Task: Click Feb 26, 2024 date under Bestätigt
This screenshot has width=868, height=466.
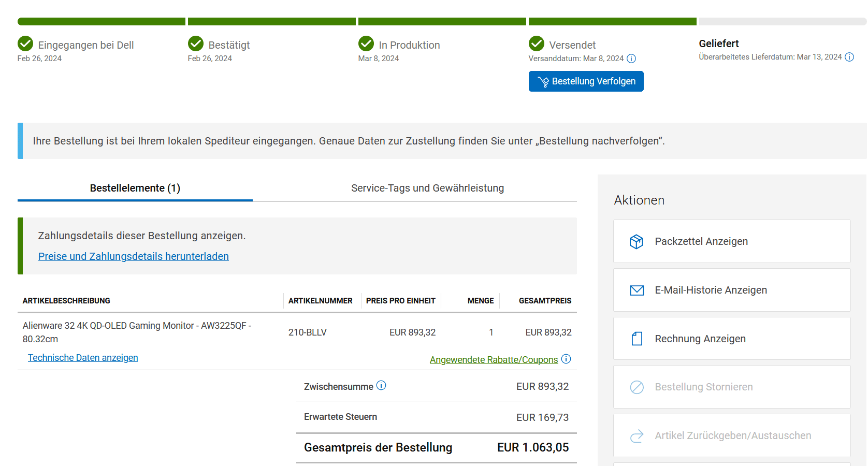Action: (210, 59)
